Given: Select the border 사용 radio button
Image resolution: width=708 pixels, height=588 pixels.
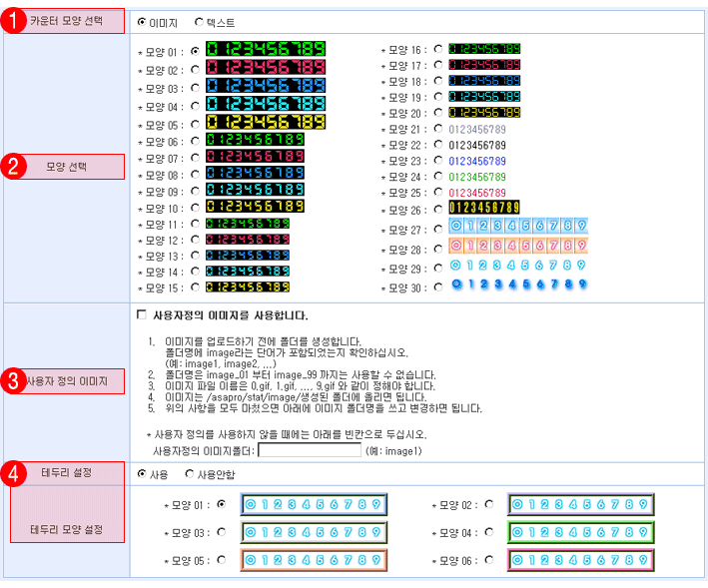Looking at the screenshot, I should click(x=141, y=474).
